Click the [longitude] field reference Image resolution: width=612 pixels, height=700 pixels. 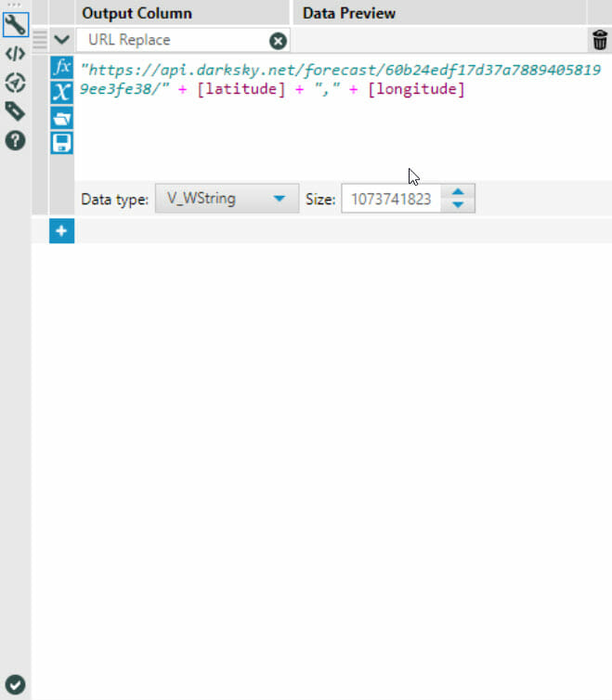click(416, 89)
